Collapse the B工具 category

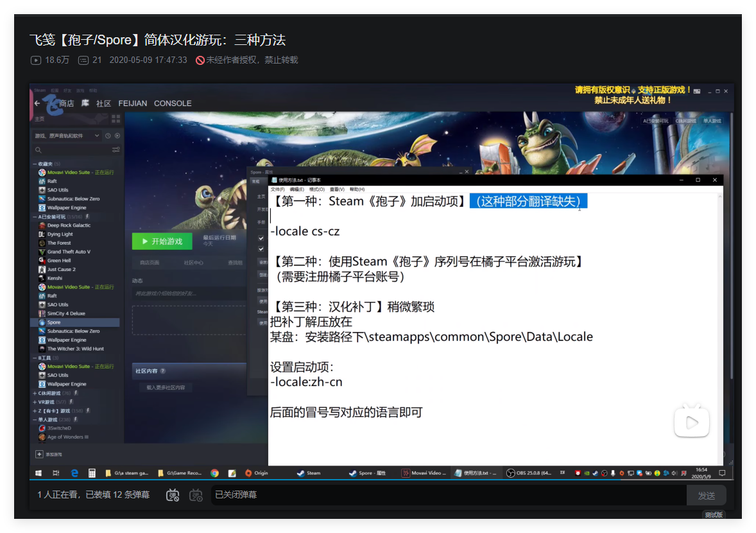click(x=35, y=358)
